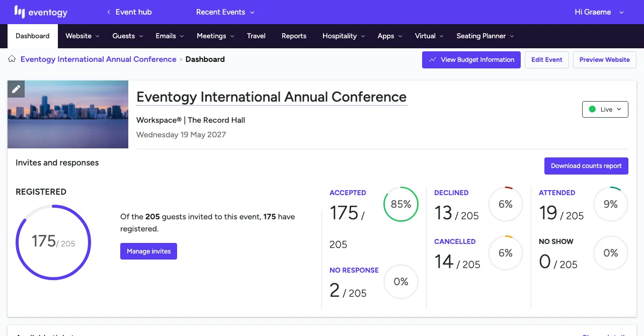Click 'Workspace® | The Record Hall' venue text
Image resolution: width=644 pixels, height=336 pixels.
click(191, 120)
